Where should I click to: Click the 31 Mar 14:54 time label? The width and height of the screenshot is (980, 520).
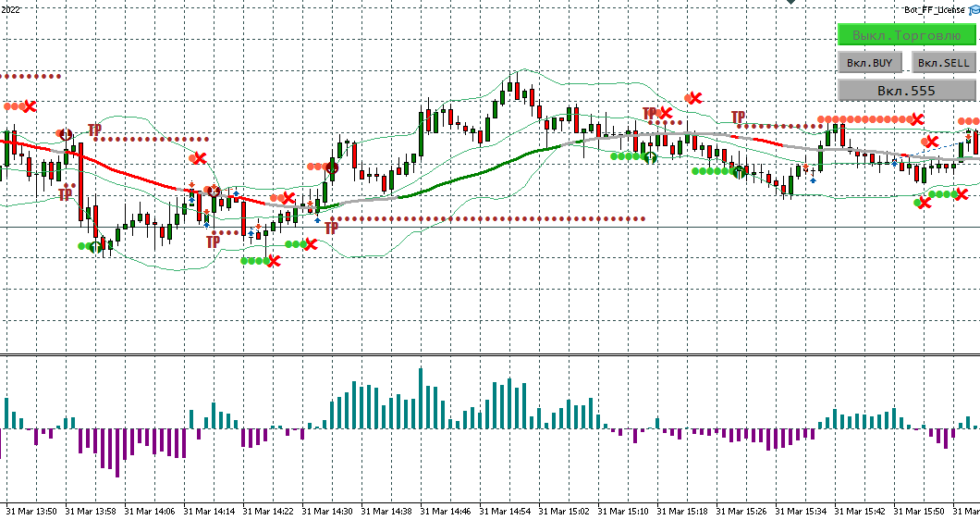pos(505,512)
